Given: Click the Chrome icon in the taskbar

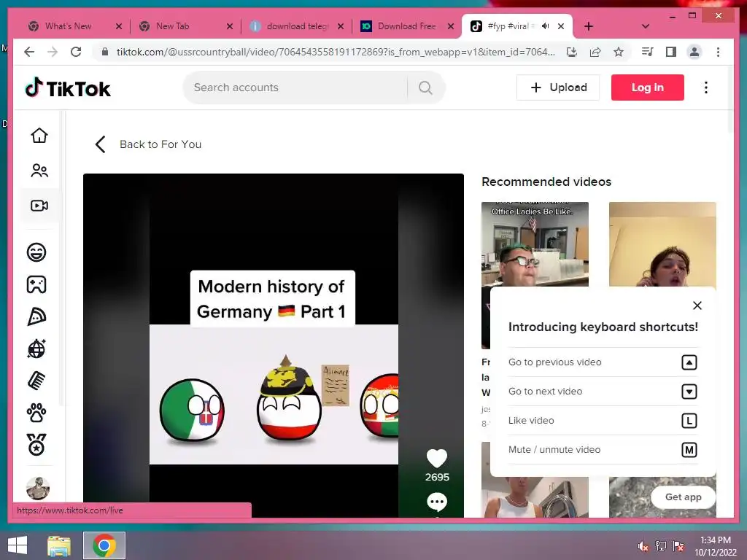Looking at the screenshot, I should click(104, 545).
